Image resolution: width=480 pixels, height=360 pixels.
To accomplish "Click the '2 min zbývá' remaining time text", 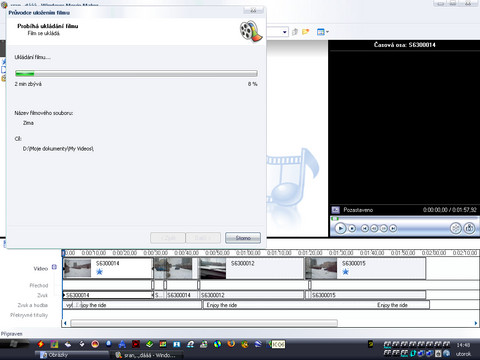I will [28, 84].
